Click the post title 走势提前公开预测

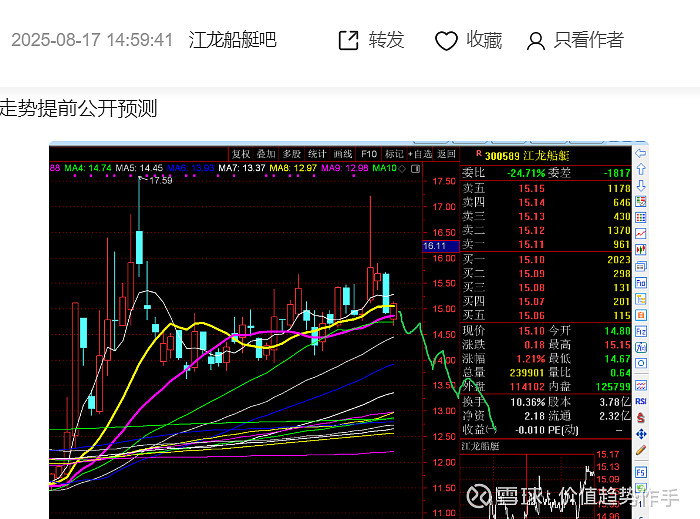79,108
